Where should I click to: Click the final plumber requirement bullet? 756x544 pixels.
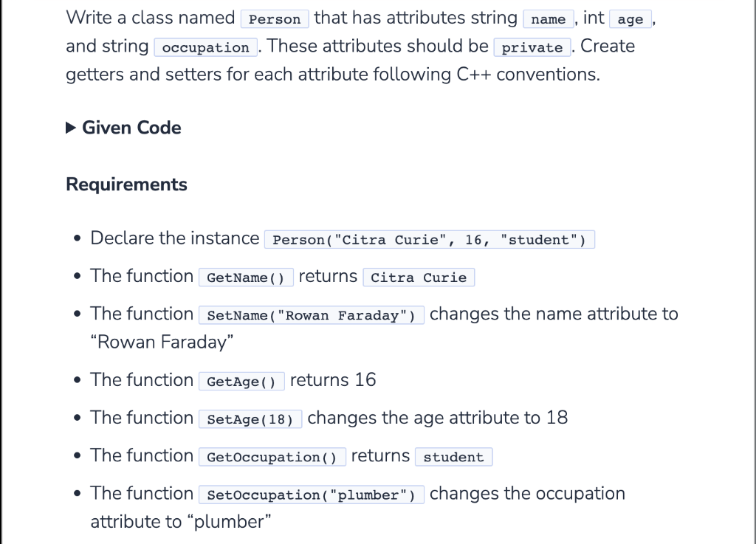pyautogui.click(x=78, y=493)
